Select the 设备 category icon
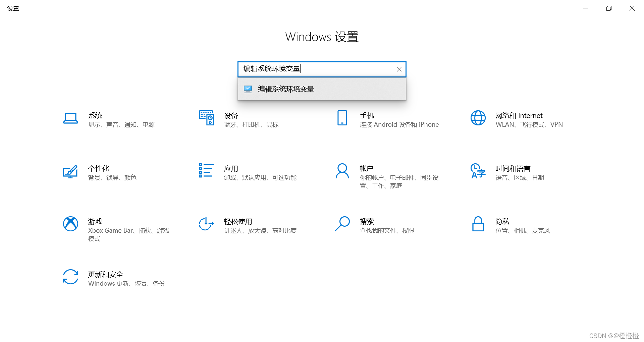Screen dimensions: 644x342 (206, 118)
